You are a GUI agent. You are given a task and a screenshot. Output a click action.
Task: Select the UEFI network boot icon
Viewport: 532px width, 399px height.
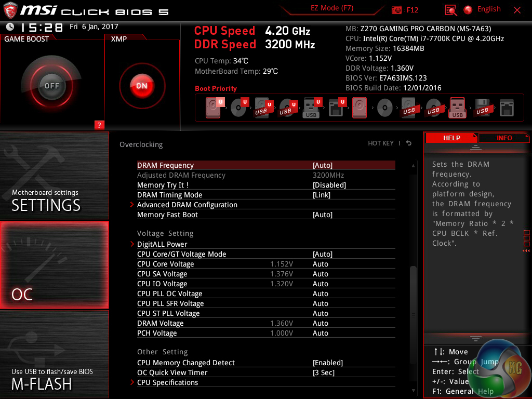337,108
